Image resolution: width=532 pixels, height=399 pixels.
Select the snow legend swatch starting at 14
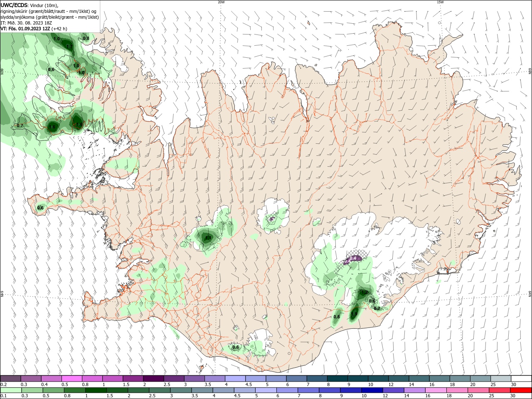click(419, 379)
